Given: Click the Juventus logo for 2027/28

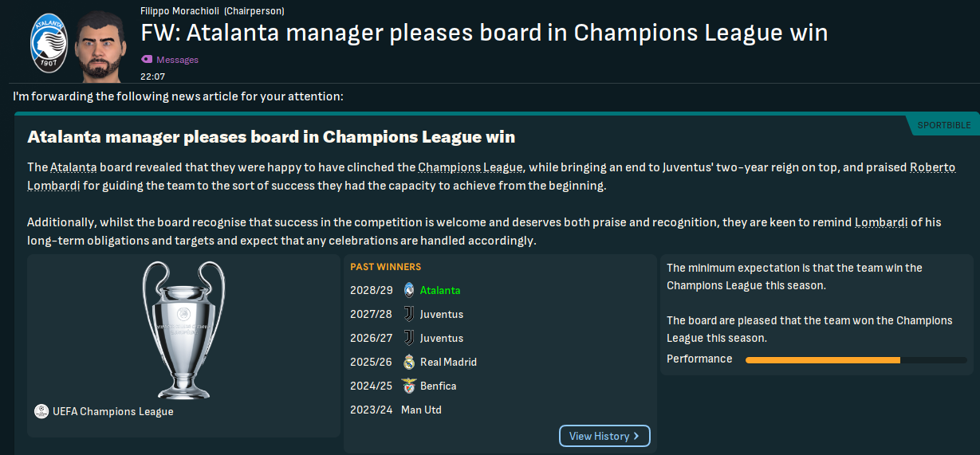Looking at the screenshot, I should pyautogui.click(x=409, y=314).
